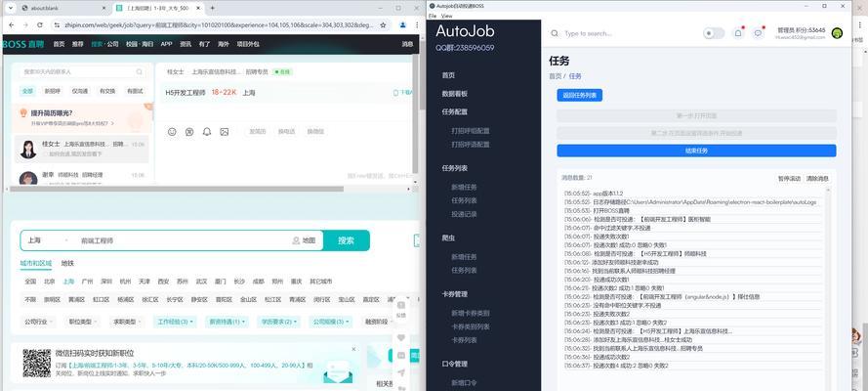The width and height of the screenshot is (868, 391).
Task: Open 薪资待遇(1) filter dropdown
Action: click(227, 322)
